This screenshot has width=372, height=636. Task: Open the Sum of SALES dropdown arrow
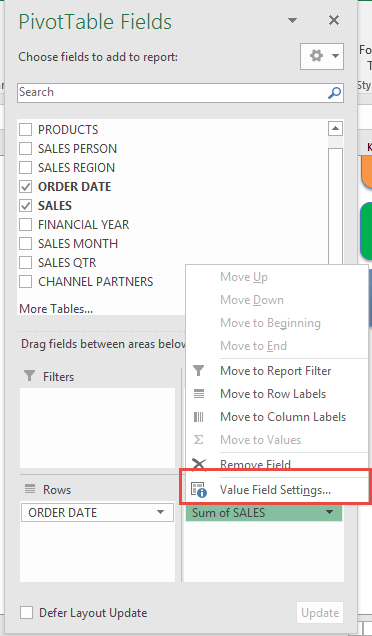[329, 513]
